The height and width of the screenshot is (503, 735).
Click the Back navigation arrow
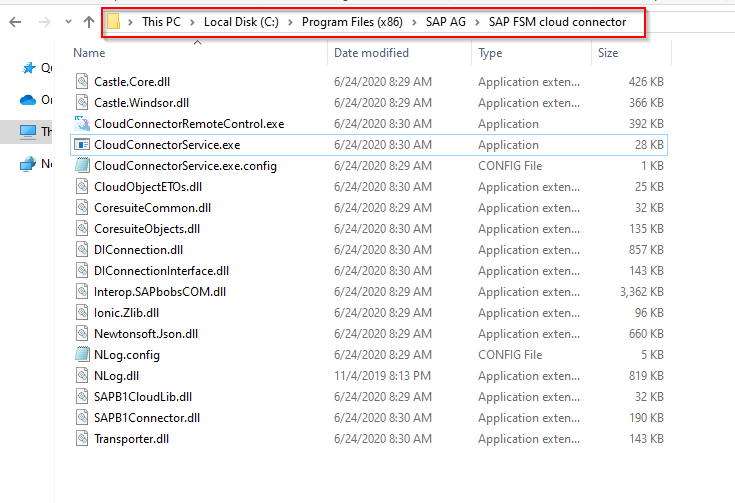coord(15,22)
